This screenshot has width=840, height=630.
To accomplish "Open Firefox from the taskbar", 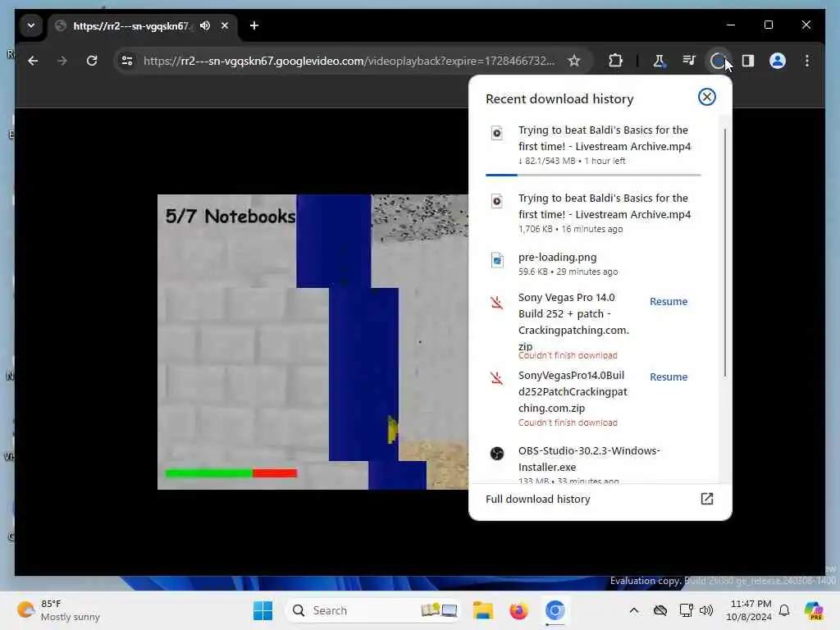I will click(x=518, y=610).
